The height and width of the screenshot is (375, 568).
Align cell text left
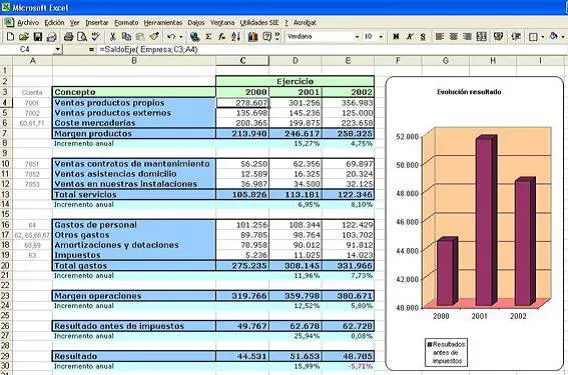pyautogui.click(x=440, y=37)
